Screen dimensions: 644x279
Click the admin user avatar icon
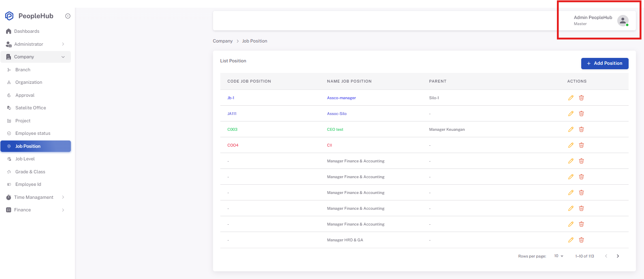click(623, 20)
